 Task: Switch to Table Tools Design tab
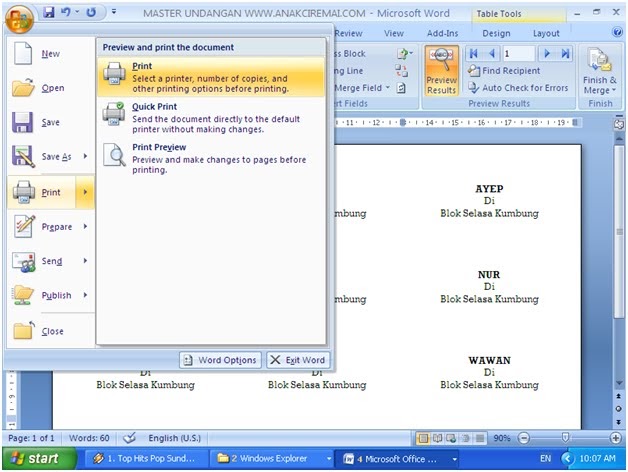(496, 33)
